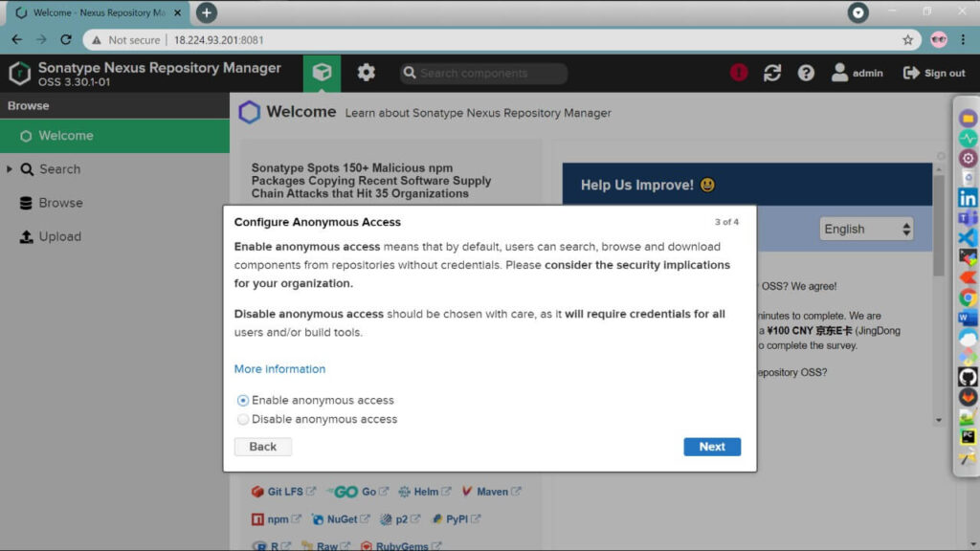Open the Helm format link

(425, 492)
